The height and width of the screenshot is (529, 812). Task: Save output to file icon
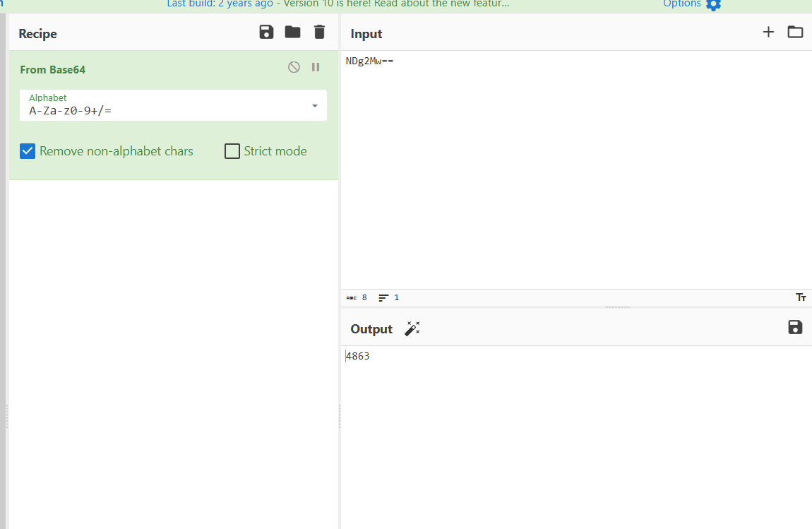[x=795, y=327]
